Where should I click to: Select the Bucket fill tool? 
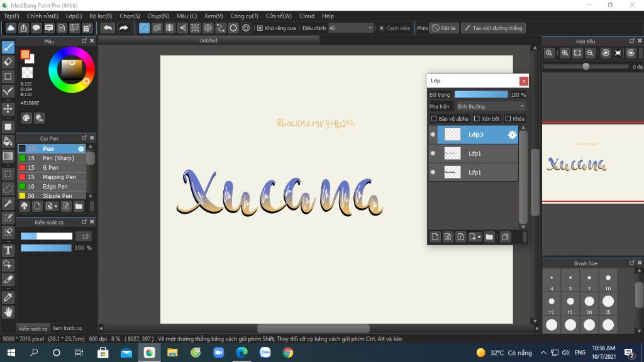click(x=8, y=141)
